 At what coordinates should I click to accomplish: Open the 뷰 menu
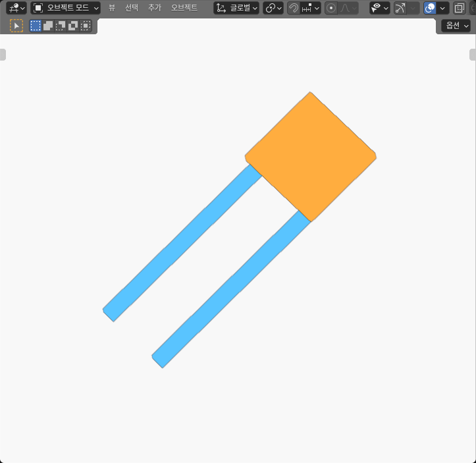112,8
